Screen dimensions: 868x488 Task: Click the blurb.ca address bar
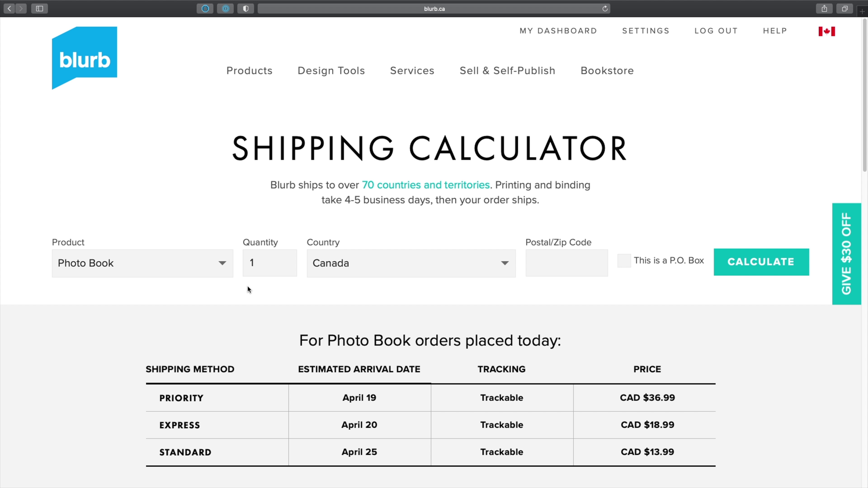point(434,8)
